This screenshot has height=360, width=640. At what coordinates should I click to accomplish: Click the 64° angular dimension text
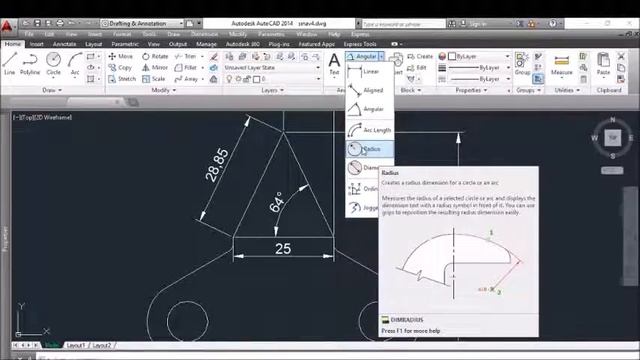coord(277,202)
